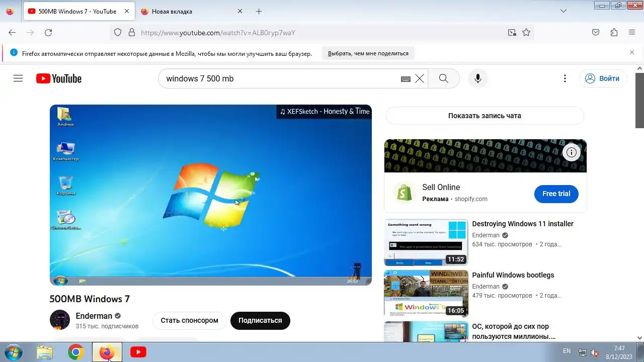Open the Firefox application menu

click(x=632, y=33)
